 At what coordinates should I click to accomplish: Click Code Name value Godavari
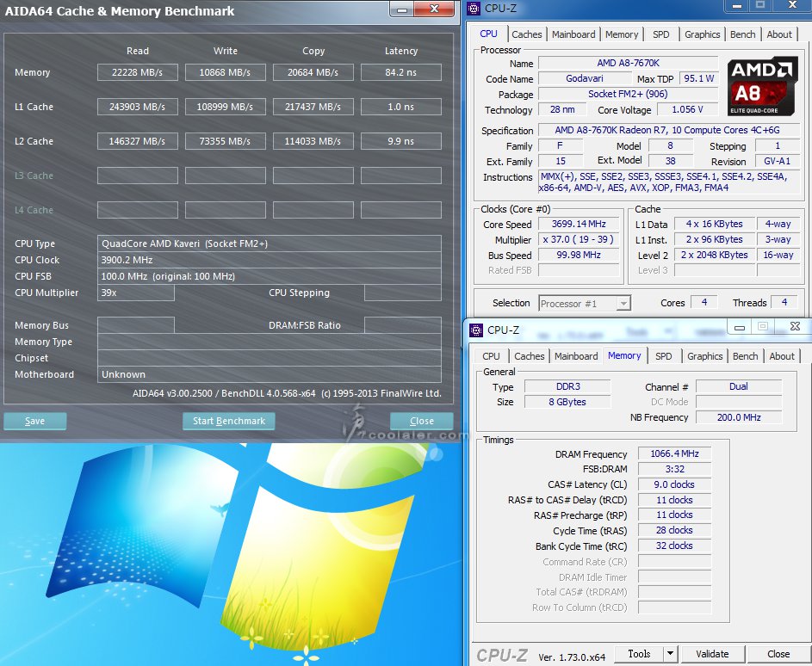click(x=584, y=78)
